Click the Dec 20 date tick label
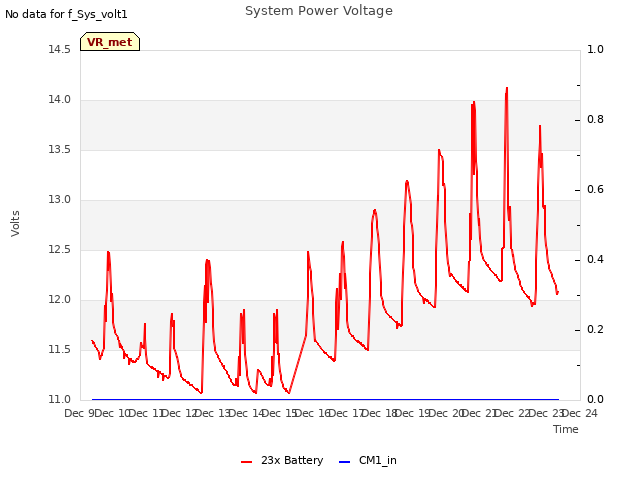 (x=446, y=414)
